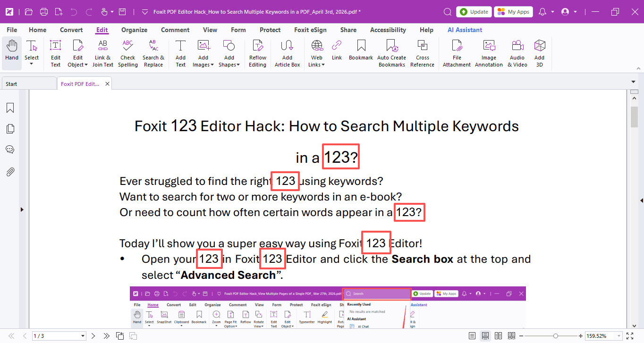Add Audio & Video

(517, 53)
